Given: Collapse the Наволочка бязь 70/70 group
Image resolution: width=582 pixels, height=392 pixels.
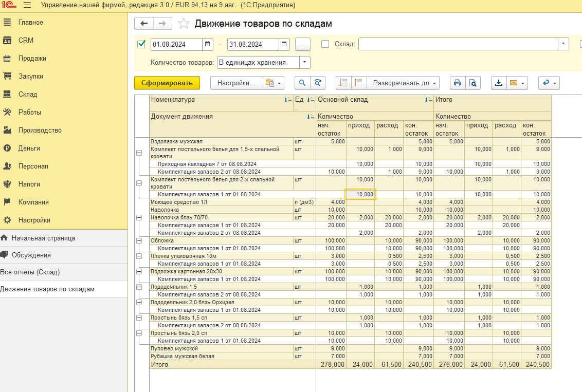Looking at the screenshot, I should pos(139,218).
